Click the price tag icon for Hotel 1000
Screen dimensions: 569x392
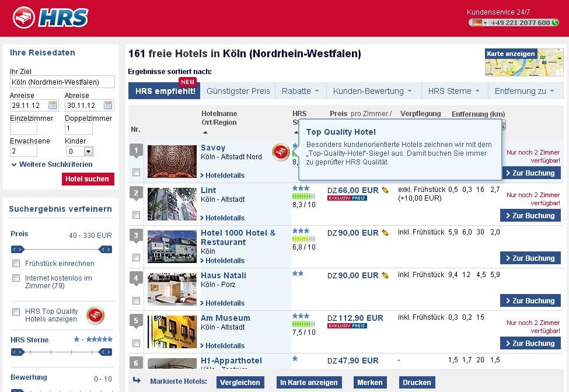coord(385,233)
